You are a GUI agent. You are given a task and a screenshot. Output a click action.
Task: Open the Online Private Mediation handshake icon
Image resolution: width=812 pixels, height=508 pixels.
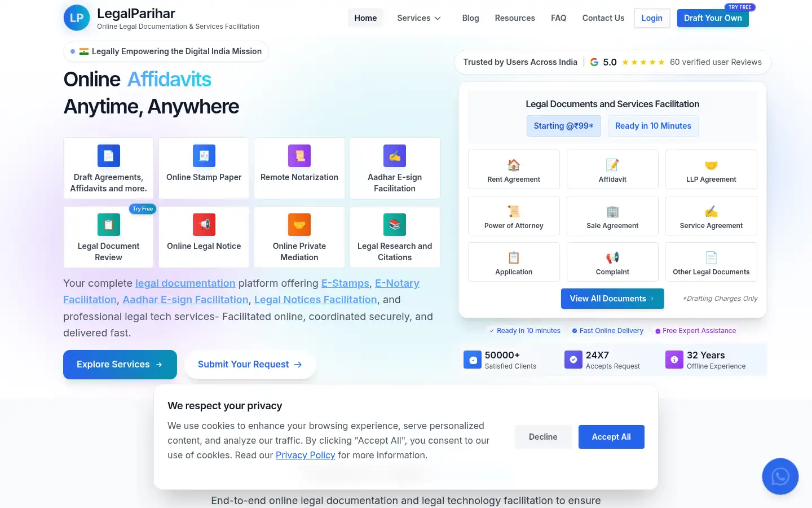coord(299,225)
